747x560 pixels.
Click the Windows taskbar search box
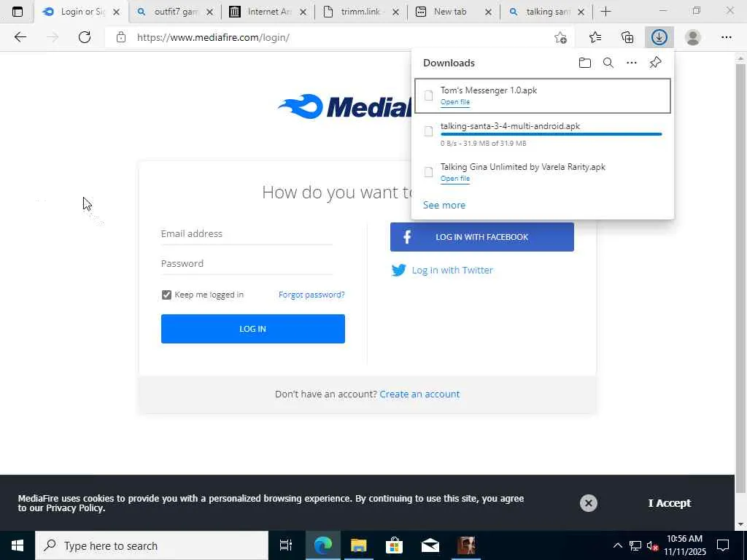[152, 545]
